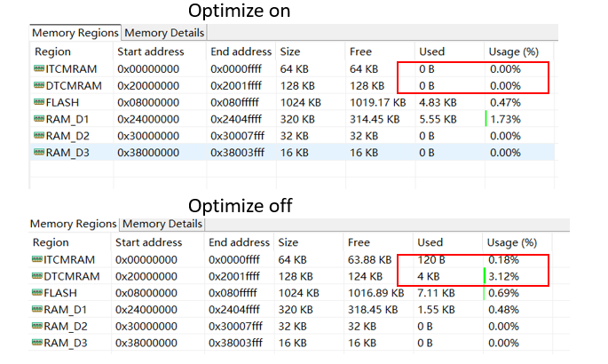Image resolution: width=608 pixels, height=364 pixels.
Task: Click the RAM_D2 icon in bottom table
Action: coord(37,327)
